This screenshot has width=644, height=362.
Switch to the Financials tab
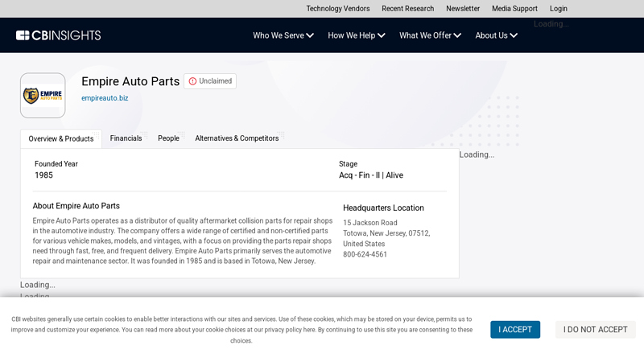coord(126,138)
